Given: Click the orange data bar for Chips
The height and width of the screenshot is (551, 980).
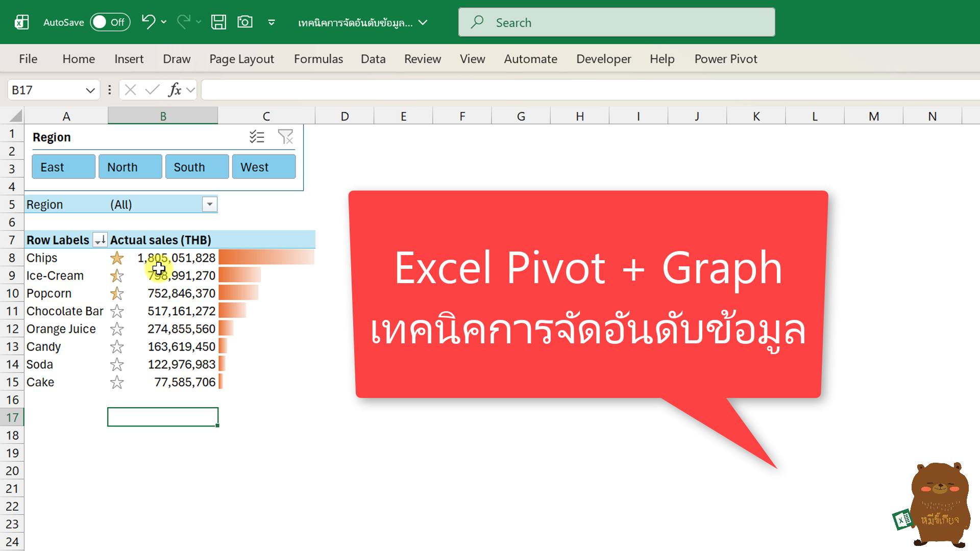Looking at the screenshot, I should pyautogui.click(x=266, y=257).
